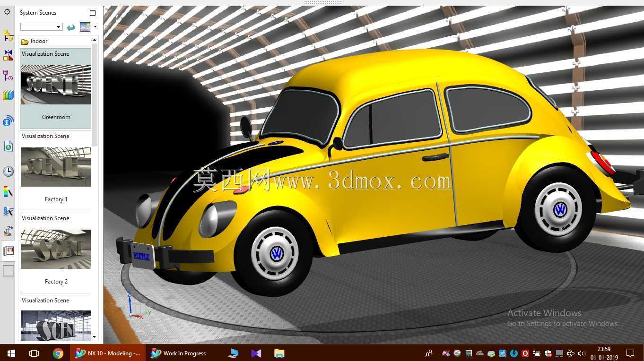
Task: Click the OneDrive cloud tray icon
Action: pyautogui.click(x=480, y=353)
